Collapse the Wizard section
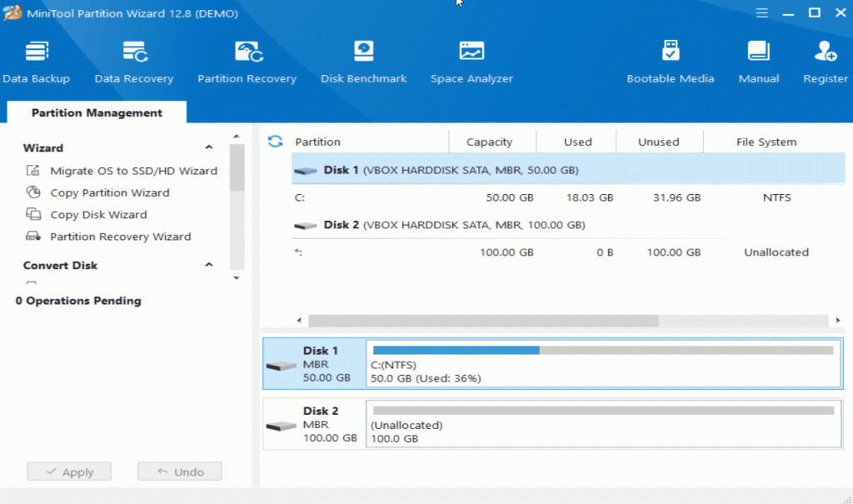This screenshot has height=504, width=853. click(210, 147)
